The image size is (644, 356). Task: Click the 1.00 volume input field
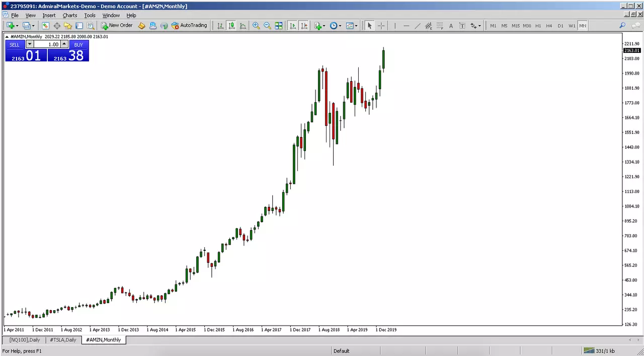coord(47,44)
